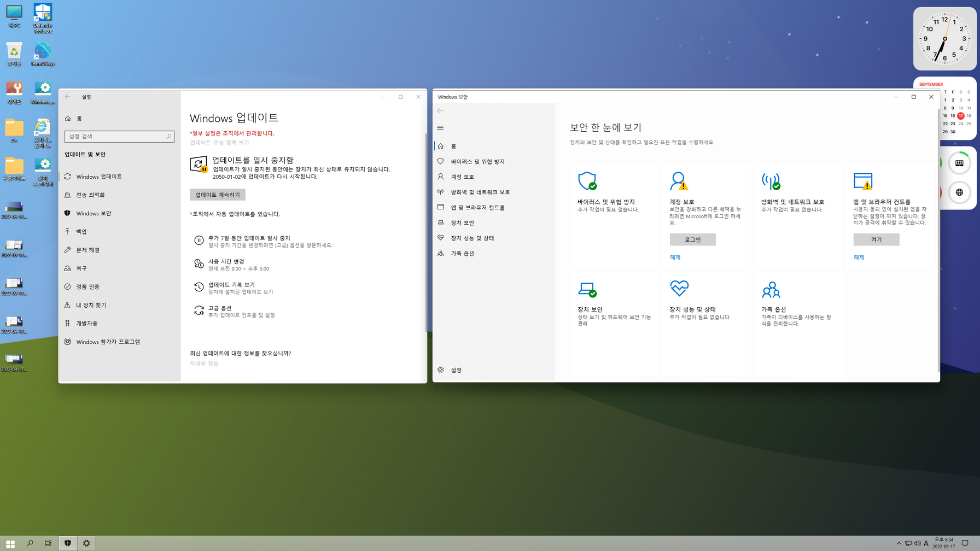Click date 17 in the calendar widget
The height and width of the screenshot is (551, 980).
[961, 116]
